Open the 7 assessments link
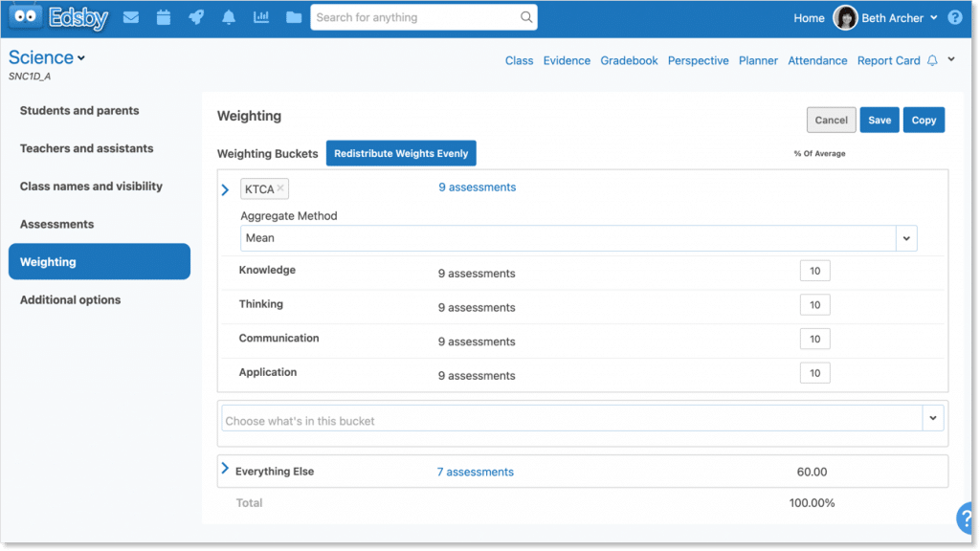This screenshot has width=980, height=551. pos(475,472)
